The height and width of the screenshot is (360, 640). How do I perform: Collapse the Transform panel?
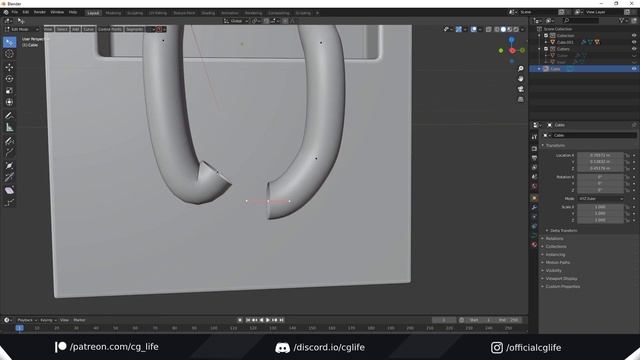tap(554, 145)
